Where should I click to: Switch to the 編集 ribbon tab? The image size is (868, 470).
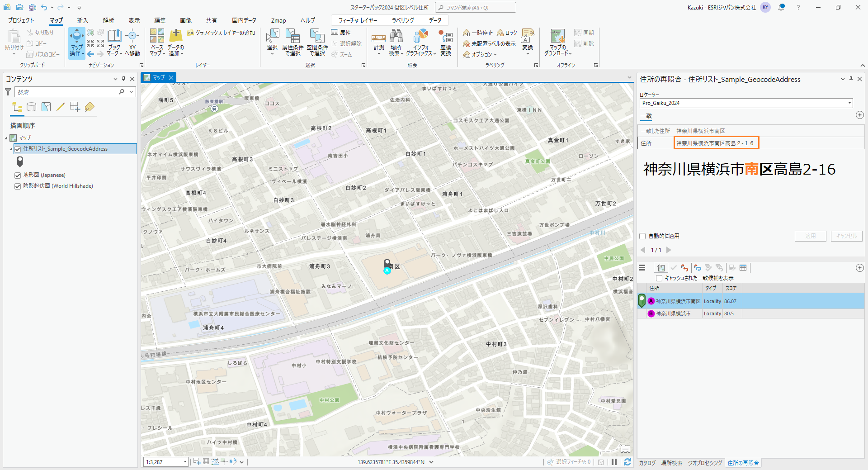pyautogui.click(x=160, y=20)
